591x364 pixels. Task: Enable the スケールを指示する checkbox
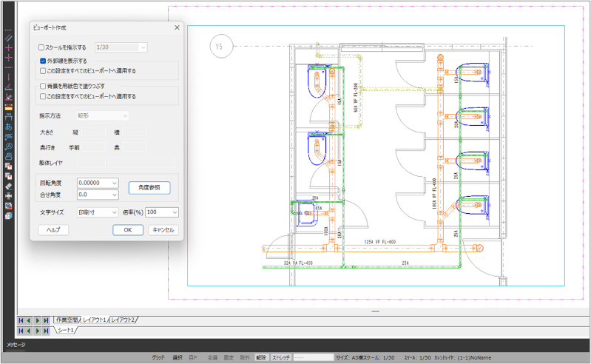[x=42, y=47]
